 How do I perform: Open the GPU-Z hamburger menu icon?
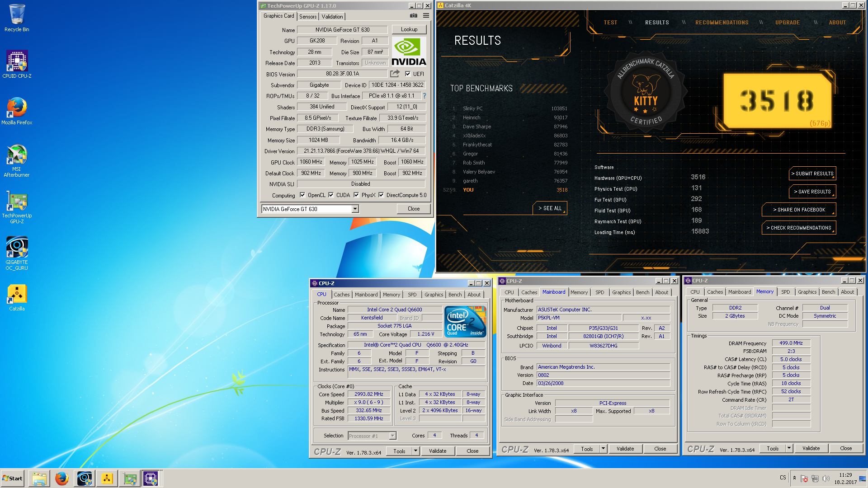point(426,16)
